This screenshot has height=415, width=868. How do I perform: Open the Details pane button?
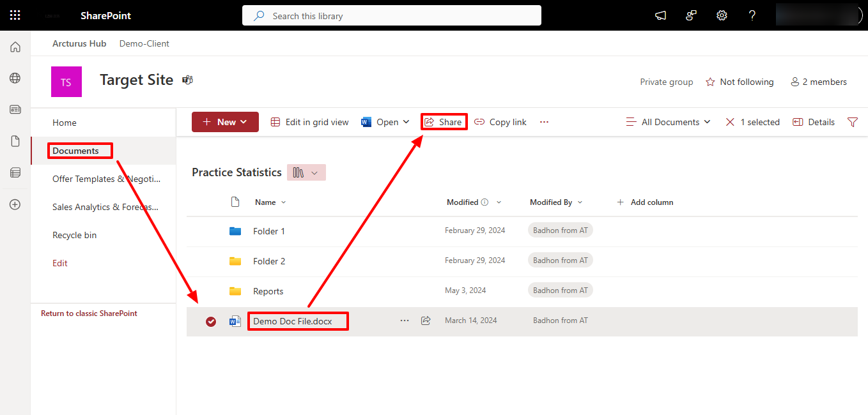[x=814, y=122]
